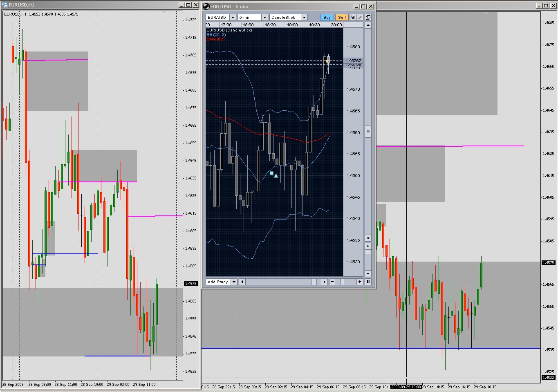558x392 pixels.
Task: Click the 19:00 time label on 5 min chart
Action: 292,25
